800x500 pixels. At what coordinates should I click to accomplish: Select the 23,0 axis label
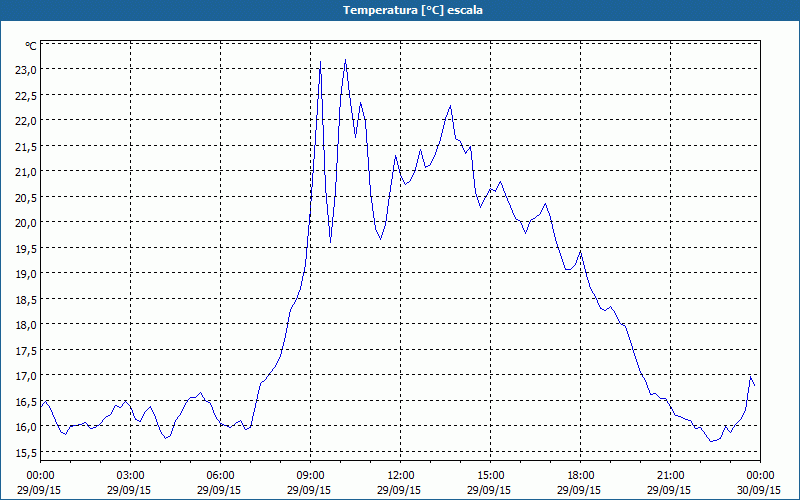(26, 70)
